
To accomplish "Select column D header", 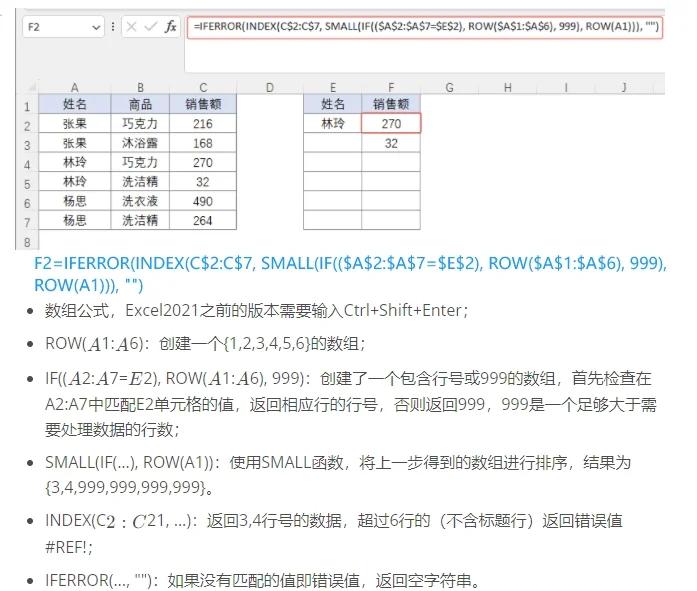I will [x=270, y=88].
